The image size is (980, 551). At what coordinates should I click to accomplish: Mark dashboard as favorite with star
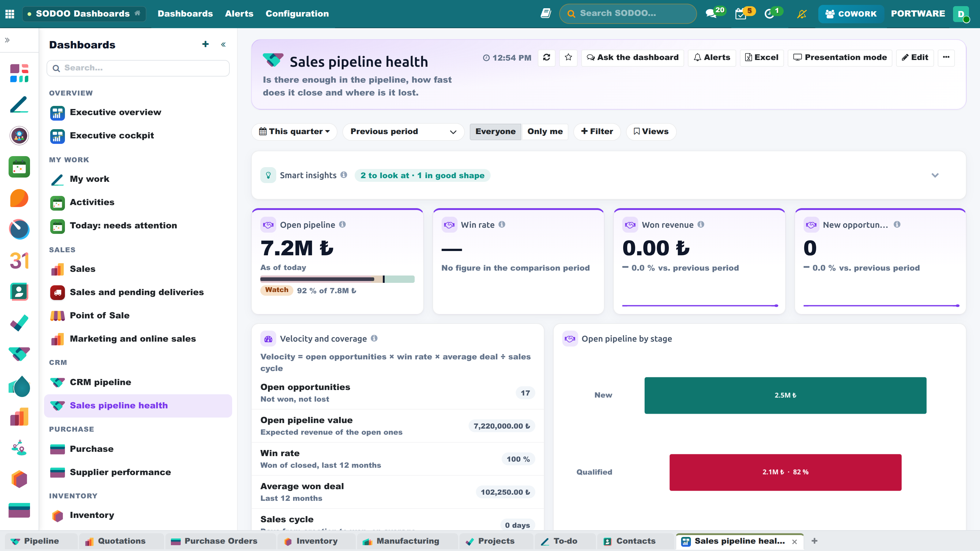(568, 58)
